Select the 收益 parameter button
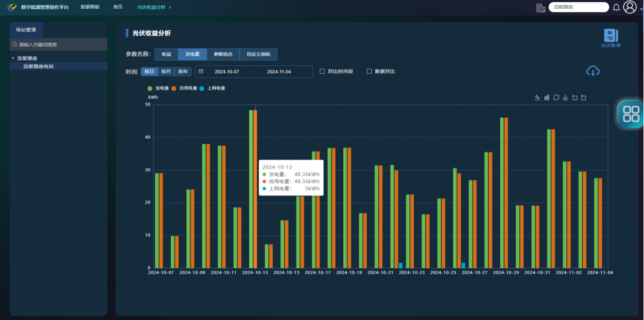Screen dimensions: 644x320 tap(166, 55)
